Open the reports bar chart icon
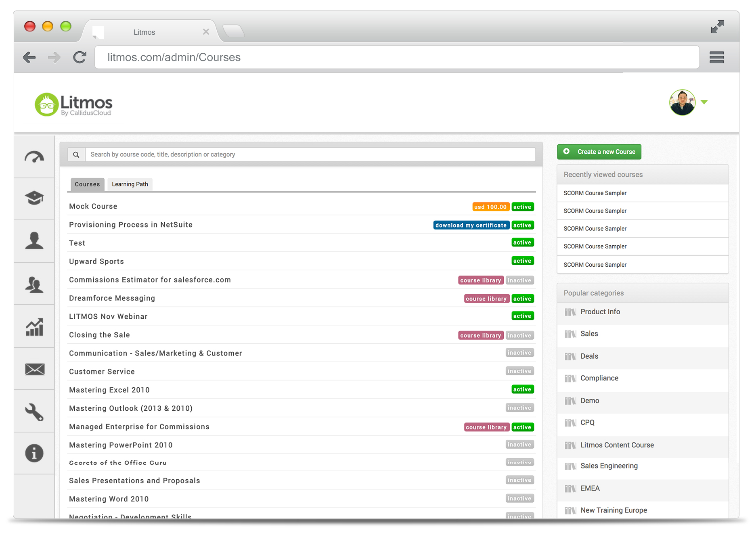 point(34,327)
